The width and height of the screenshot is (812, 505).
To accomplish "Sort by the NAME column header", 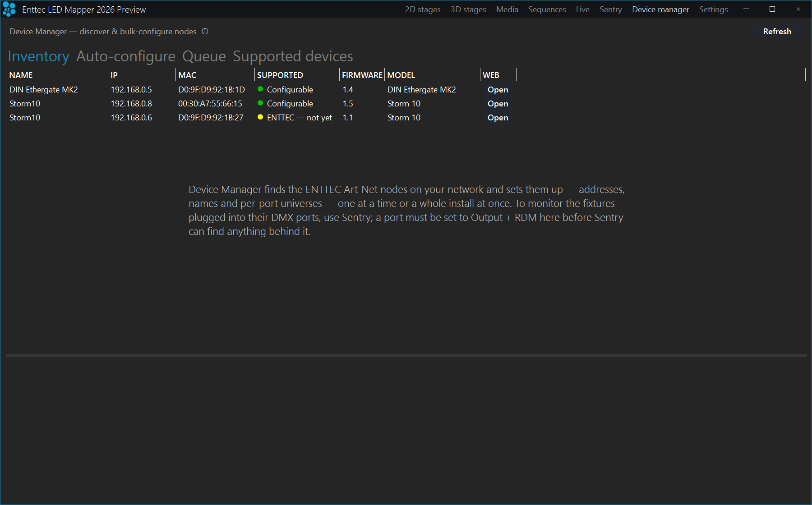I will coord(57,75).
